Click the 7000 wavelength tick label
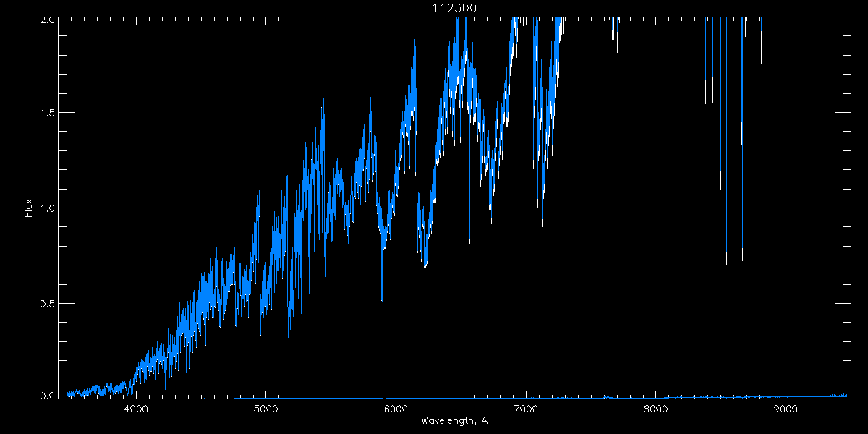 point(526,409)
